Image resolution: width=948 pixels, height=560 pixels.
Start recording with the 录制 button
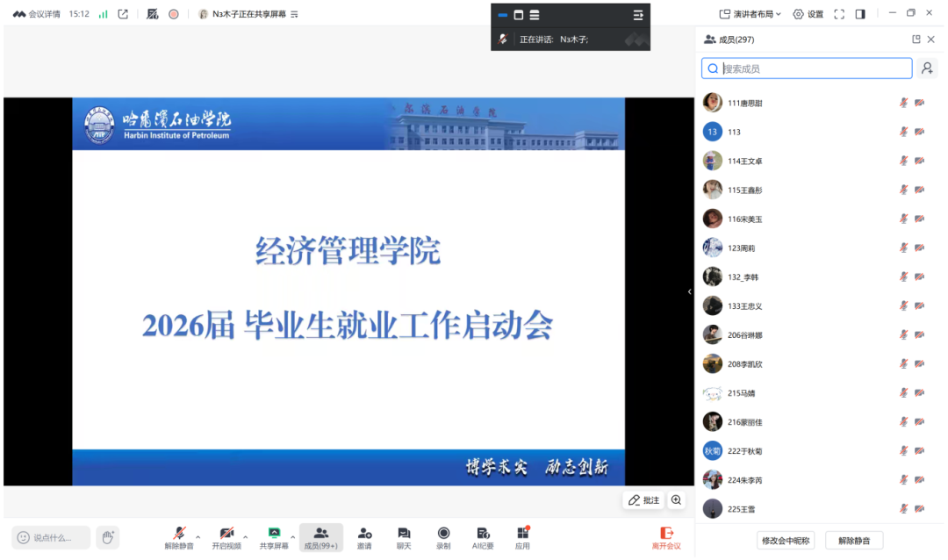click(443, 537)
